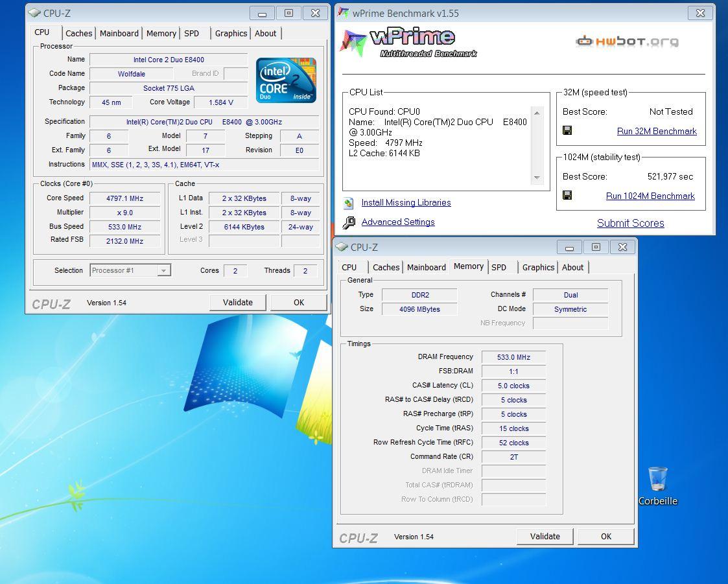The height and width of the screenshot is (584, 728).
Task: Click the CPU List scrollbar down arrow
Action: [537, 178]
